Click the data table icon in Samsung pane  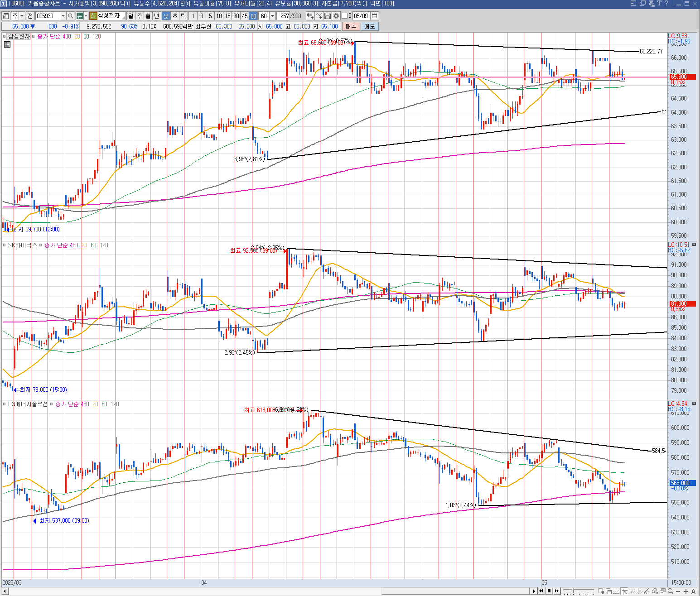point(7,44)
